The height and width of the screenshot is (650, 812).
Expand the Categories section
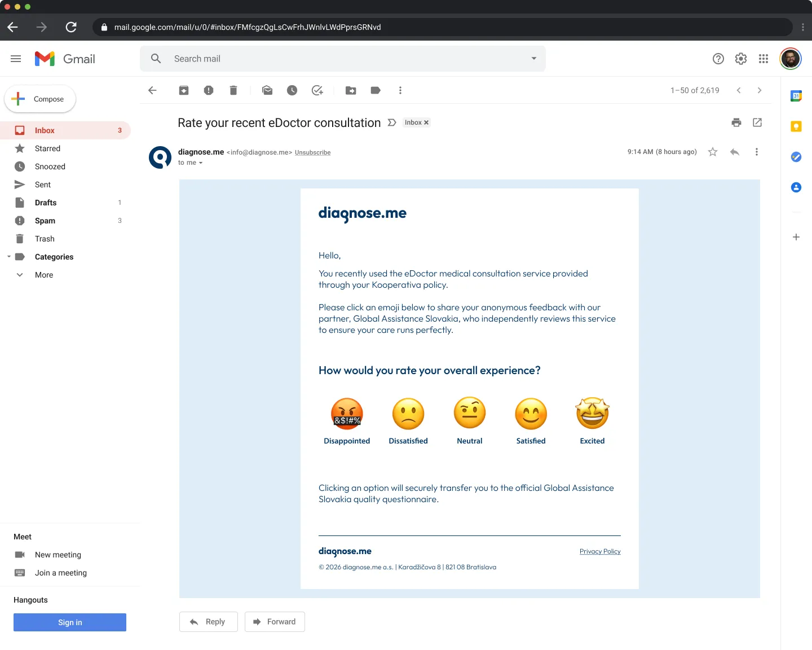[9, 257]
